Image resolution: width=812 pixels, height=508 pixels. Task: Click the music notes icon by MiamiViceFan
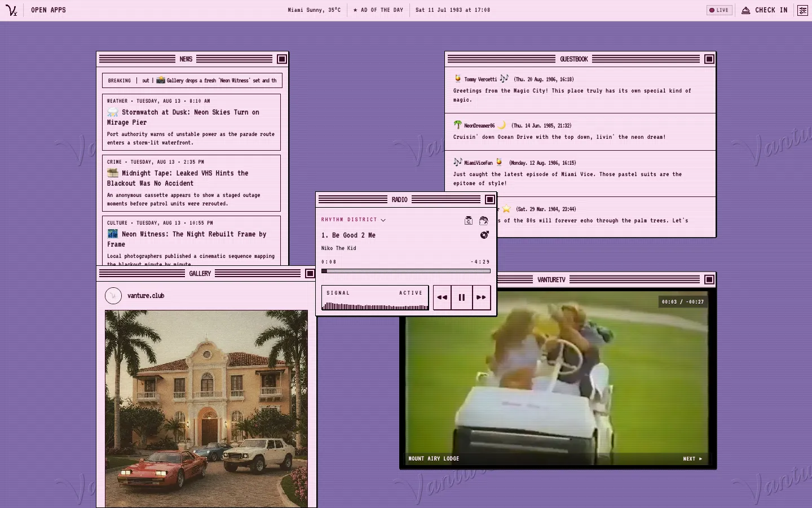pos(457,162)
